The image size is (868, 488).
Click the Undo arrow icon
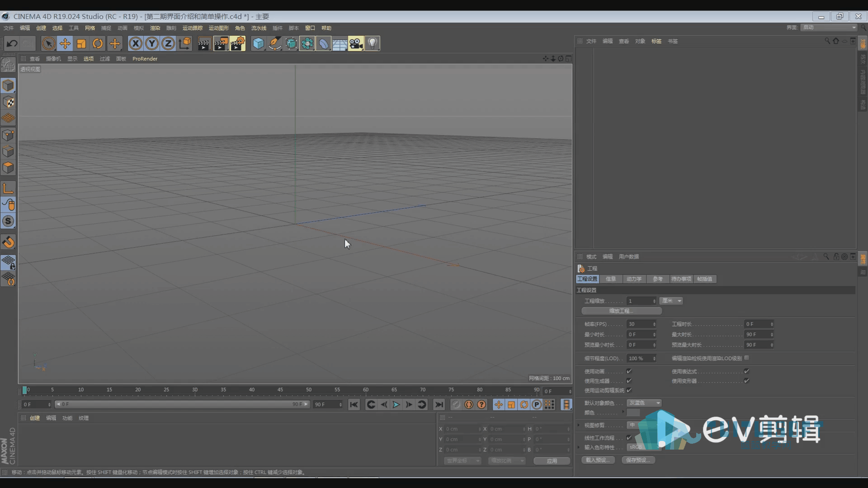[x=12, y=44]
